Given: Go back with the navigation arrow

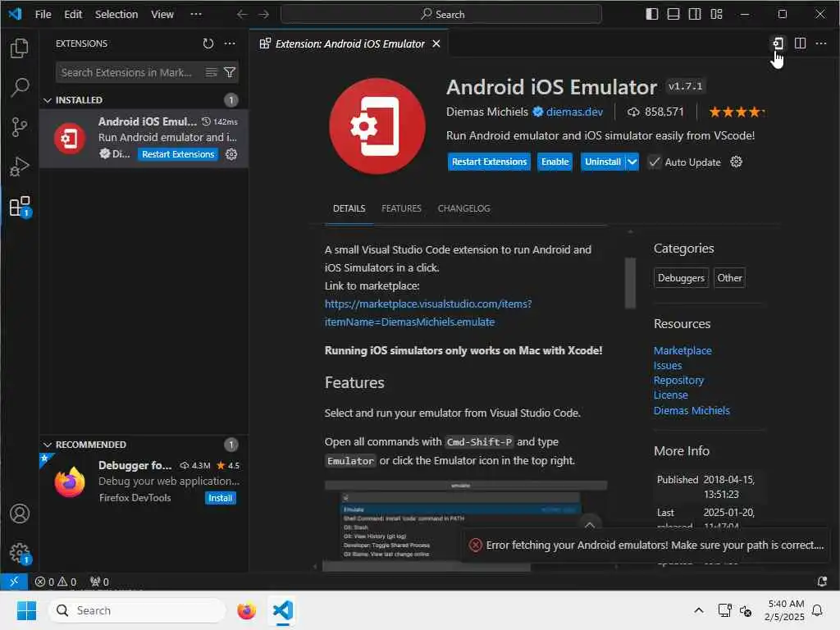Looking at the screenshot, I should pos(242,14).
